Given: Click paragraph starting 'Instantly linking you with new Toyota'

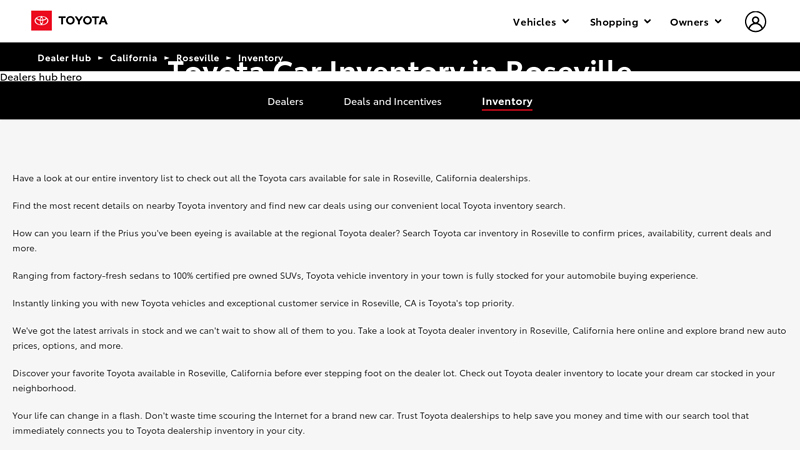Looking at the screenshot, I should point(263,303).
